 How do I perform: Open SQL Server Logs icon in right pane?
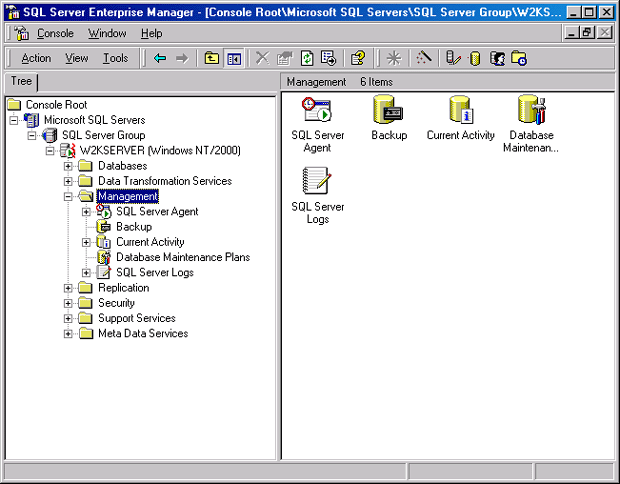pos(318,181)
